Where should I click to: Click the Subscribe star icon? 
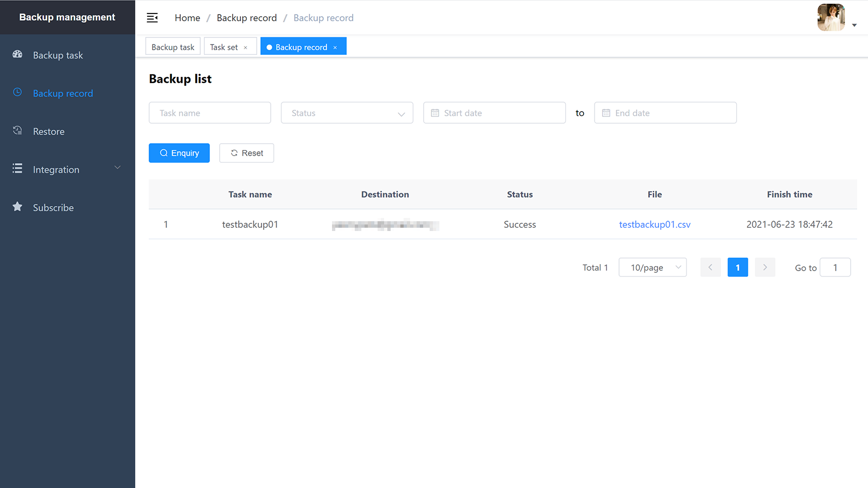click(x=17, y=207)
